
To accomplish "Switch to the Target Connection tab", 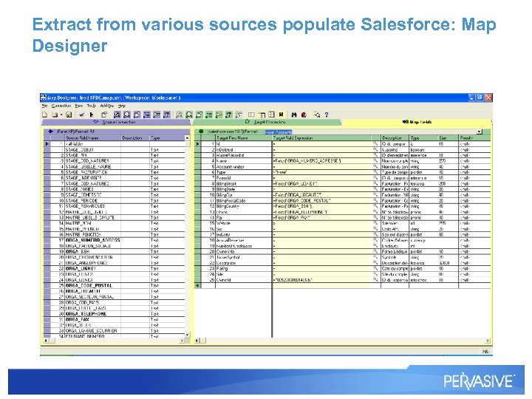I will click(x=266, y=122).
